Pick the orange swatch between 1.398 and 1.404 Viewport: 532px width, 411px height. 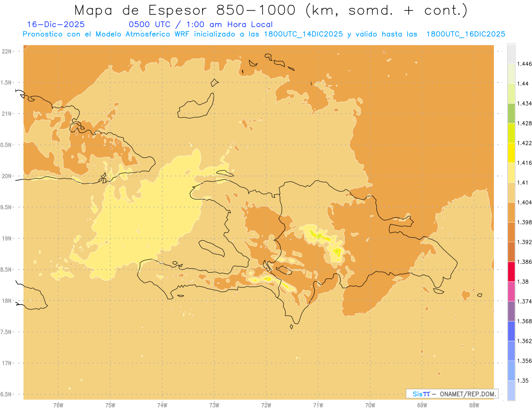click(x=511, y=212)
